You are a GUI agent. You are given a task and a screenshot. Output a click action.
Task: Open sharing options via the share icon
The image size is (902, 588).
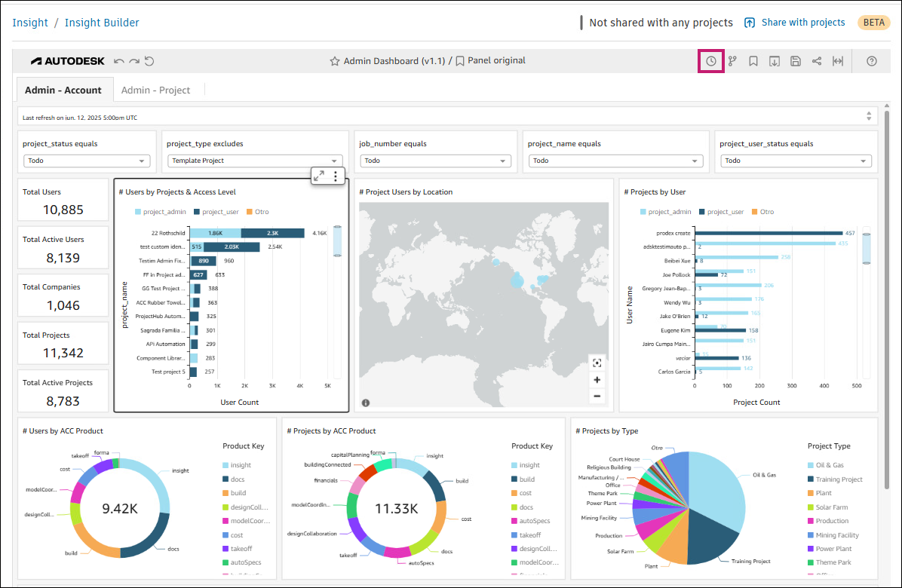[x=817, y=60]
